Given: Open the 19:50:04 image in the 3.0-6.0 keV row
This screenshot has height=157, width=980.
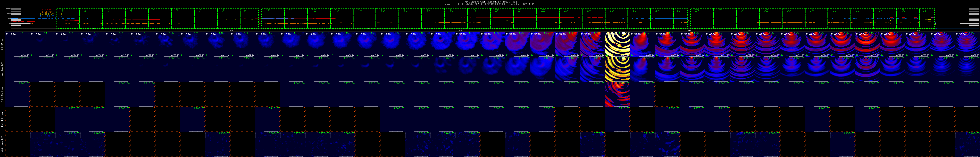Looking at the screenshot, I should pyautogui.click(x=968, y=44).
